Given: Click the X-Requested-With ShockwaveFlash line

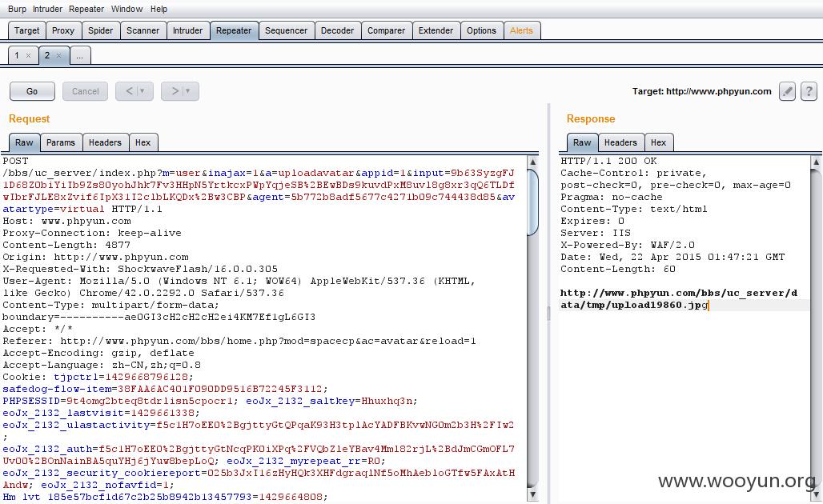Looking at the screenshot, I should 140,269.
